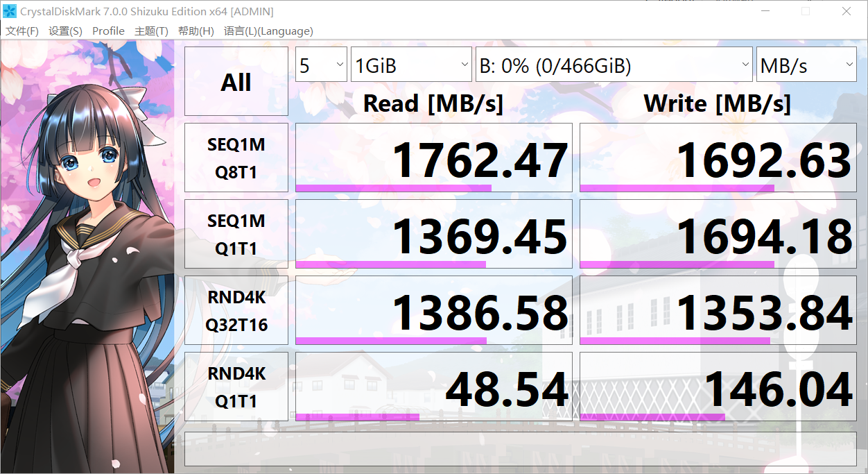Screen dimensions: 868x474
Task: Click the SEQ1M Q8T1 read result 1762.47
Action: pos(434,158)
